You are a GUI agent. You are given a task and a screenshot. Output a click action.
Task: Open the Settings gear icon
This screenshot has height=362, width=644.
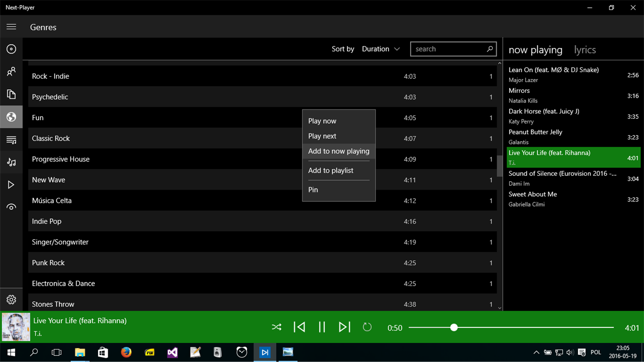12,299
